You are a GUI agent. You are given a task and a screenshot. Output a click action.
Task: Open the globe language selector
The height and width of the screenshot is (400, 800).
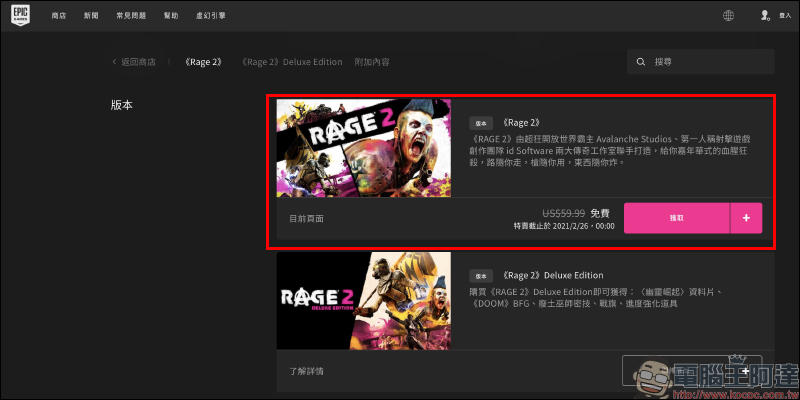point(728,15)
